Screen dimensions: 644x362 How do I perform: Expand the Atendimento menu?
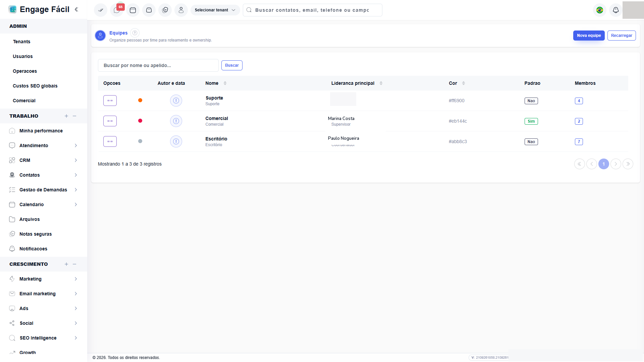tap(44, 145)
